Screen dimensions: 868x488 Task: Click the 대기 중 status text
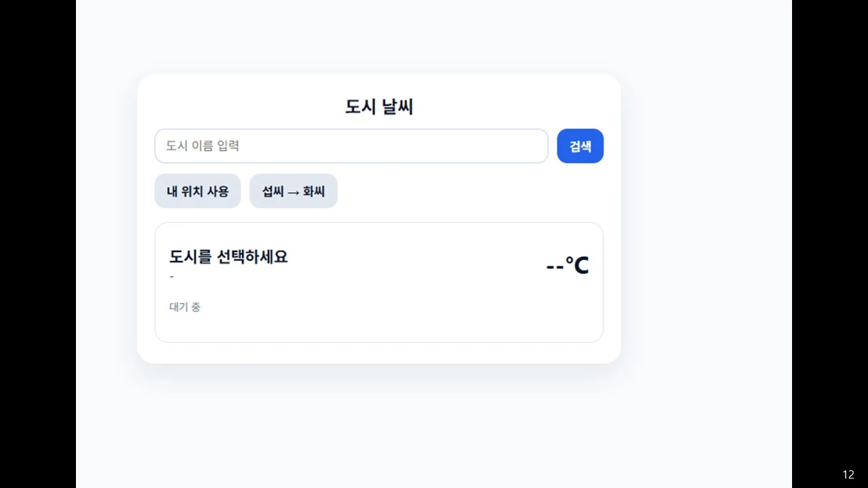point(184,306)
